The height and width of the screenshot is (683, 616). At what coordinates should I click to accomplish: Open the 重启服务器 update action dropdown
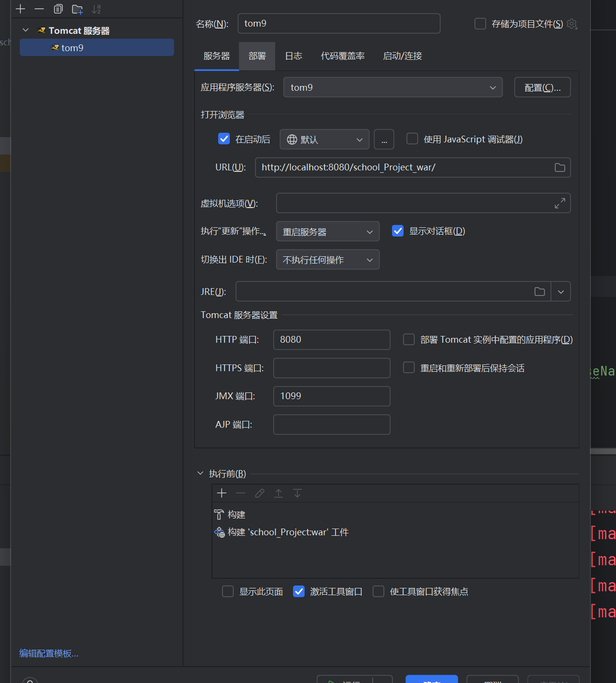328,232
